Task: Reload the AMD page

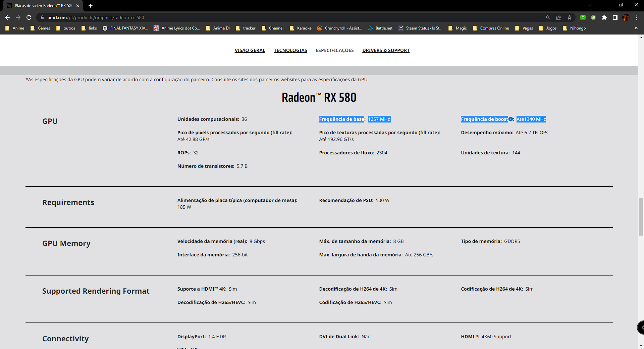Action: (29, 17)
